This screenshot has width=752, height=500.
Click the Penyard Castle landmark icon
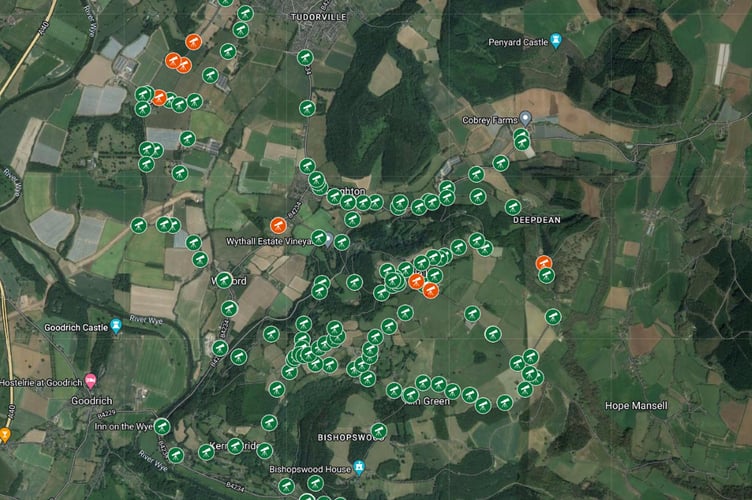coord(556,41)
